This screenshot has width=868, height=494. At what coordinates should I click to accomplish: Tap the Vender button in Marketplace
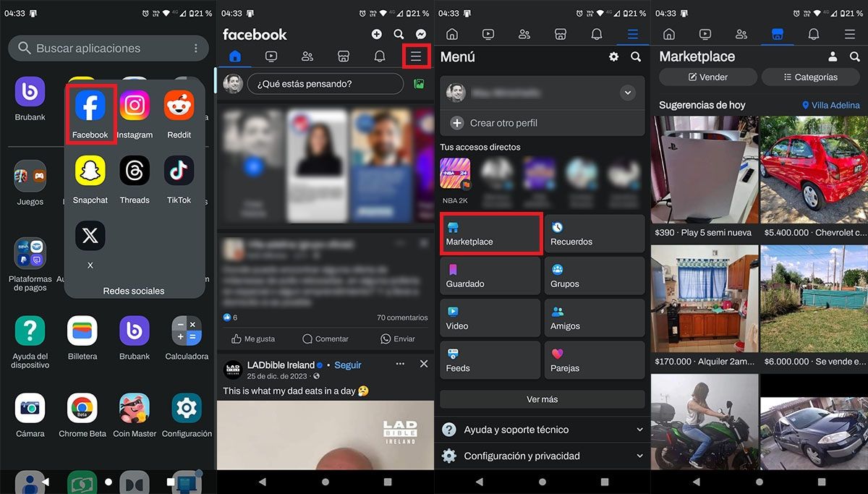click(708, 77)
